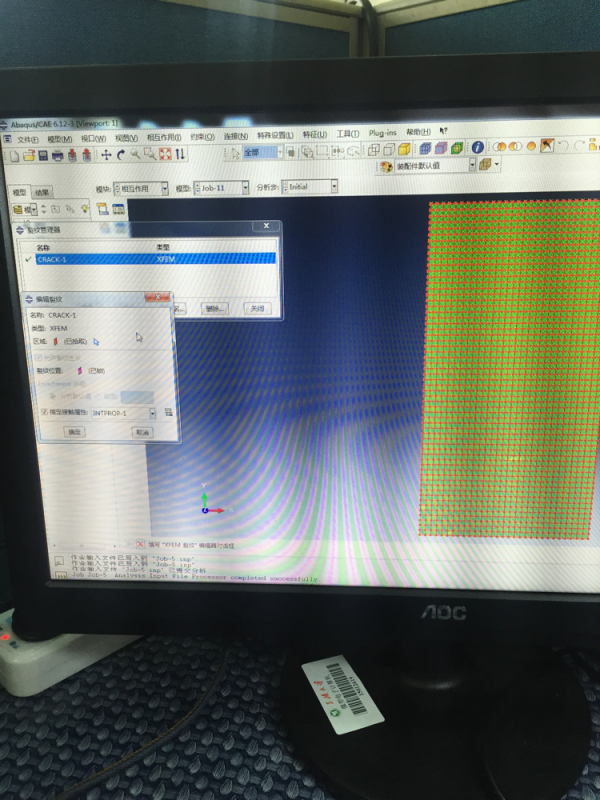600x800 pixels.
Task: Open the 模型(M) menu
Action: [60, 139]
